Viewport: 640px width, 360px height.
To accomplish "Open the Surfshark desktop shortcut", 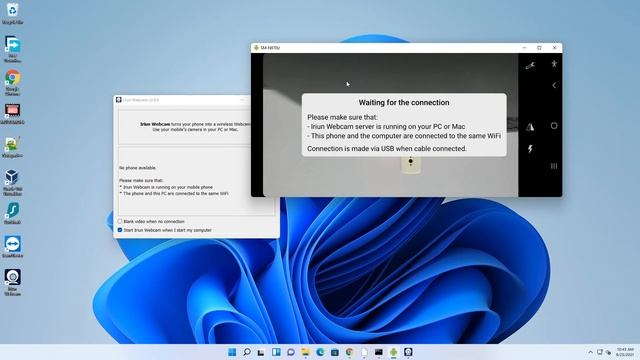I will (13, 213).
